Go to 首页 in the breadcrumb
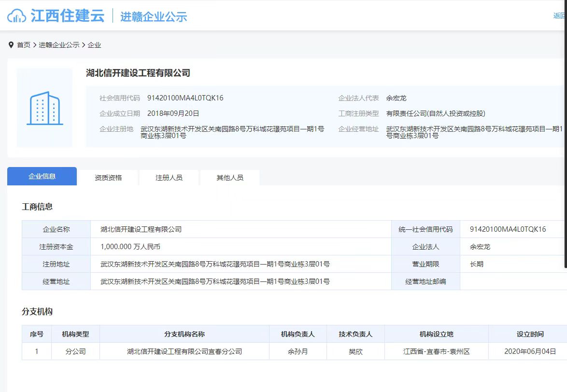 tap(24, 45)
